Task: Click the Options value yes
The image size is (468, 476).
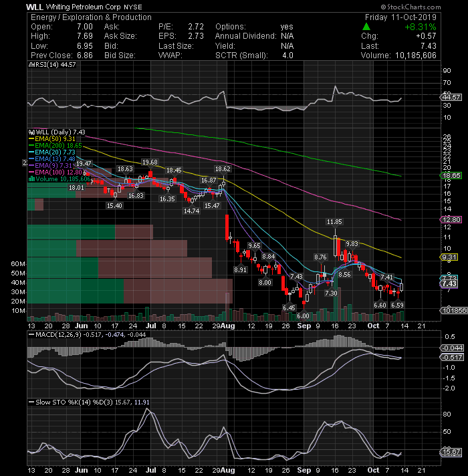Action: pyautogui.click(x=287, y=27)
